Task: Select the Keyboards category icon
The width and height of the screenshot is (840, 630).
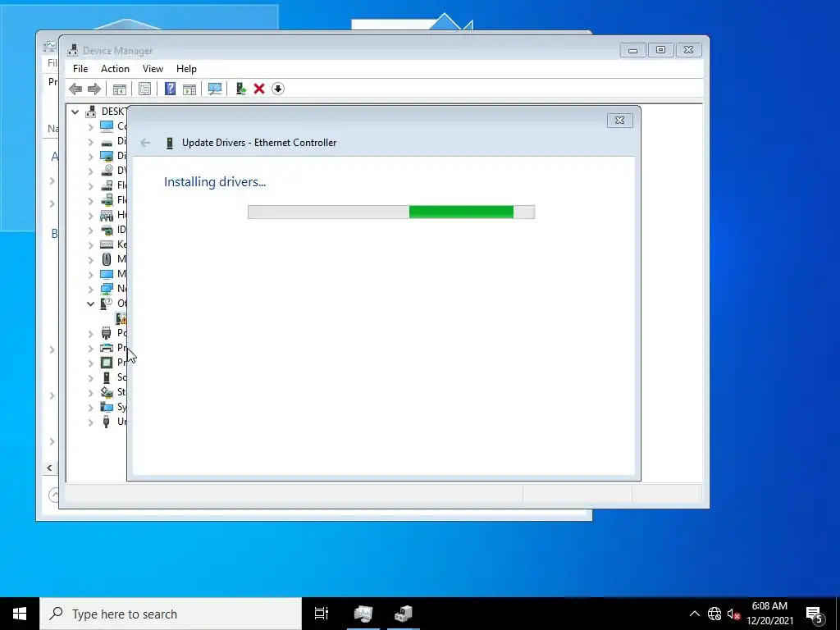Action: 107,244
